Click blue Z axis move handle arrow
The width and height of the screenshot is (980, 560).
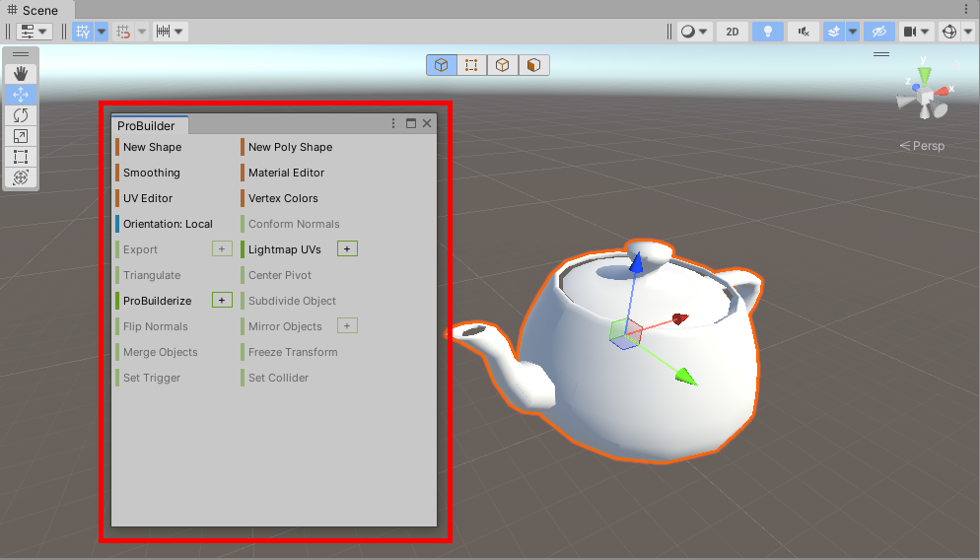(x=636, y=263)
